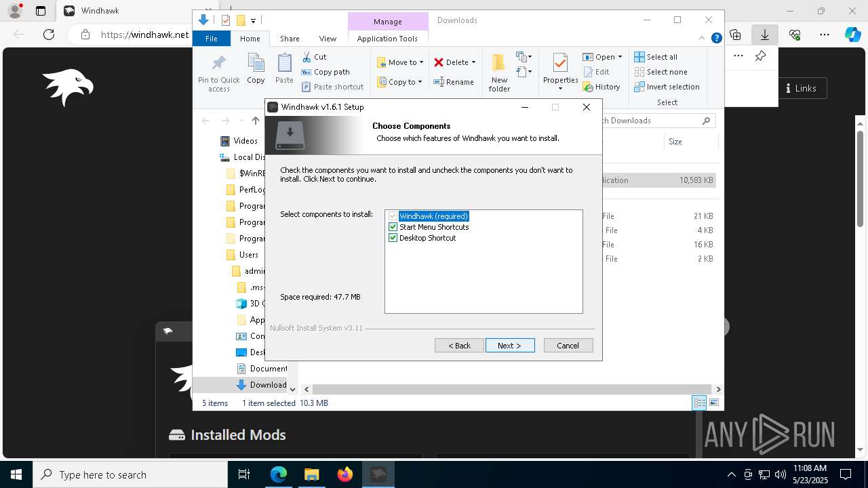Cancel the Windhawk setup
868x488 pixels.
568,346
